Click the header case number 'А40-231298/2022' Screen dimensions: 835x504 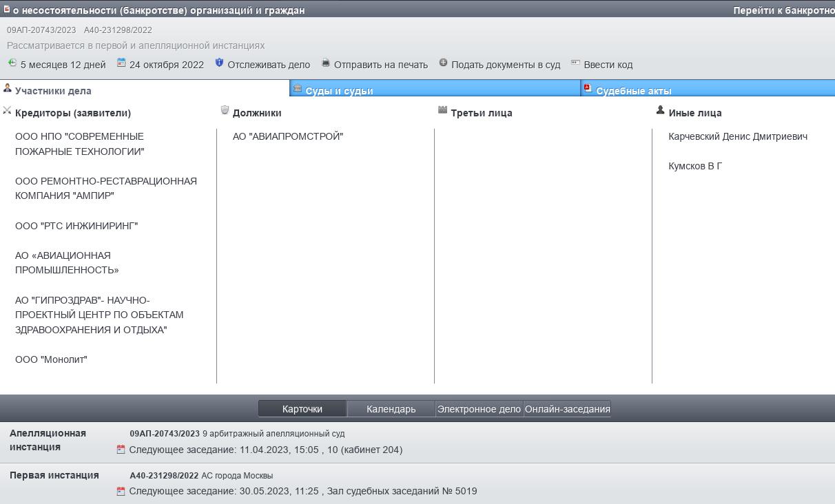click(118, 30)
